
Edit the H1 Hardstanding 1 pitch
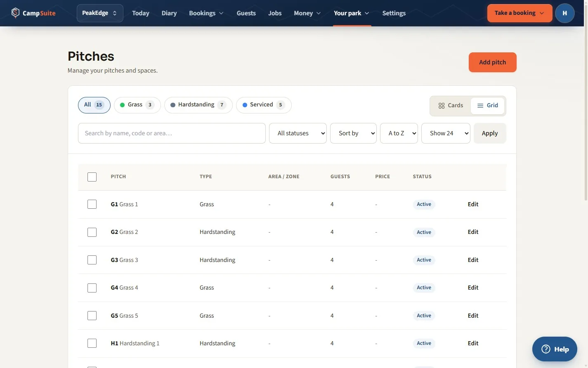coord(473,343)
